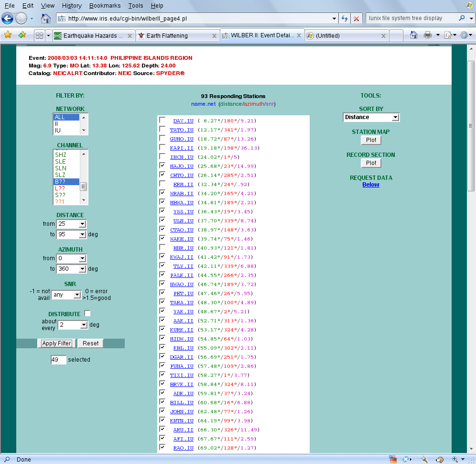This screenshot has height=464, width=476.
Task: Open the File menu
Action: [x=10, y=5]
